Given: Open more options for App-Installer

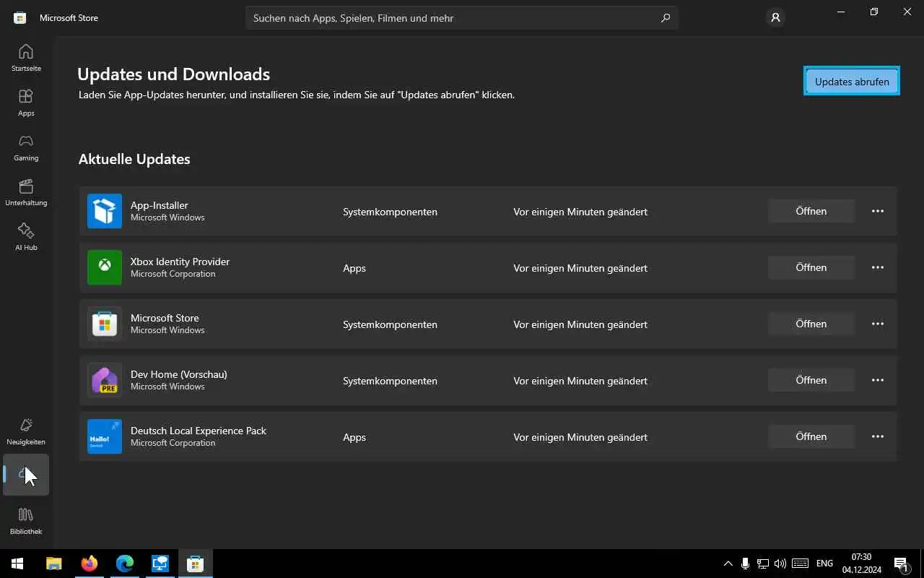Looking at the screenshot, I should pyautogui.click(x=878, y=211).
